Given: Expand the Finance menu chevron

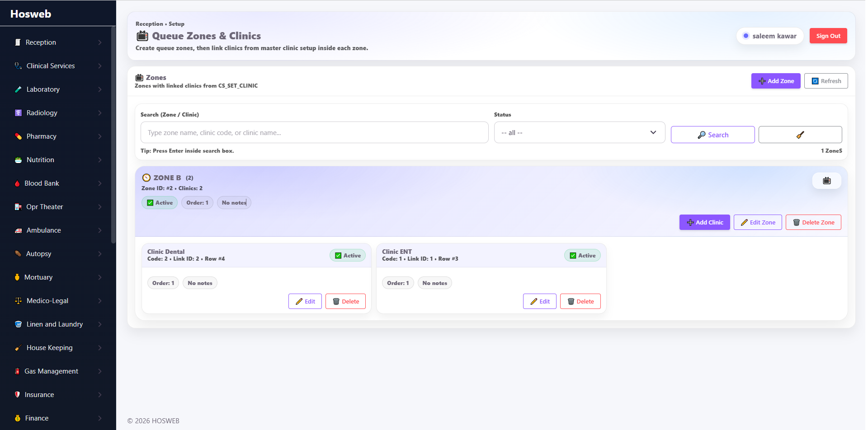Looking at the screenshot, I should tap(99, 418).
